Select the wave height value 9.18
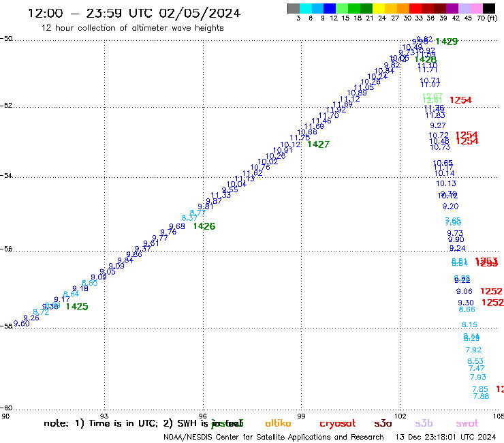This screenshot has width=504, height=443. click(x=80, y=288)
